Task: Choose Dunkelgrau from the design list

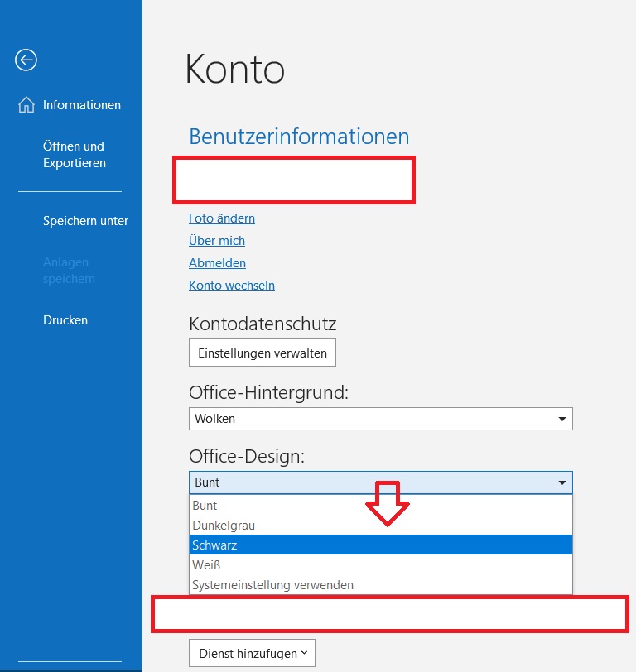Action: [380, 526]
